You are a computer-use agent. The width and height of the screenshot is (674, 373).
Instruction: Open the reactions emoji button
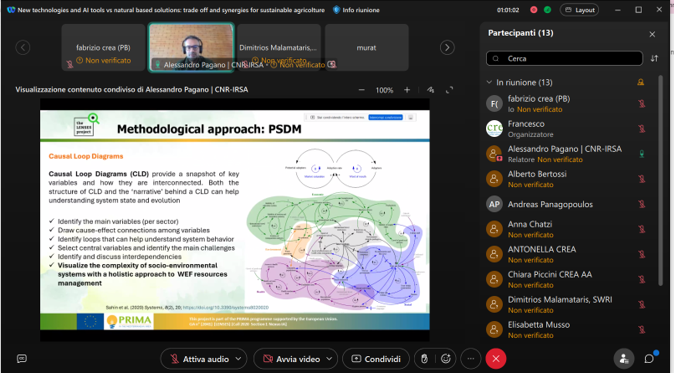pyautogui.click(x=447, y=358)
